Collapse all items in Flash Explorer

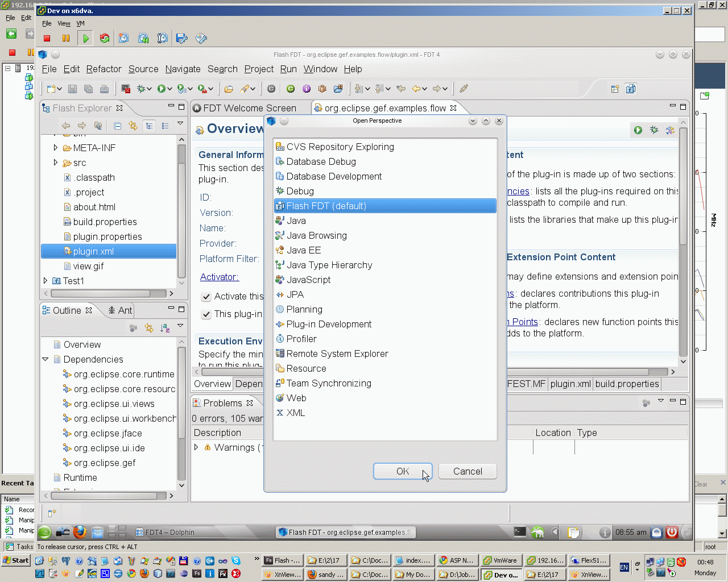117,126
